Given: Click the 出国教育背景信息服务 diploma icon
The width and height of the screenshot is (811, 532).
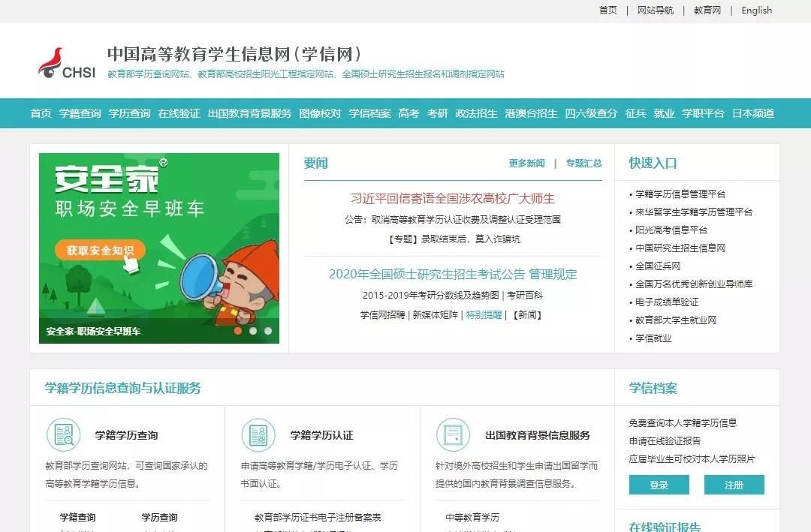Looking at the screenshot, I should tap(453, 434).
